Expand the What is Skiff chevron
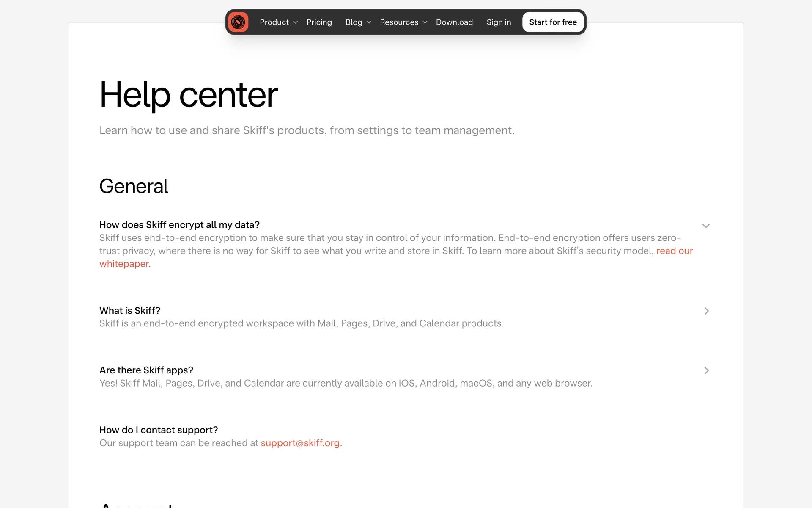This screenshot has height=508, width=812. coord(706,311)
